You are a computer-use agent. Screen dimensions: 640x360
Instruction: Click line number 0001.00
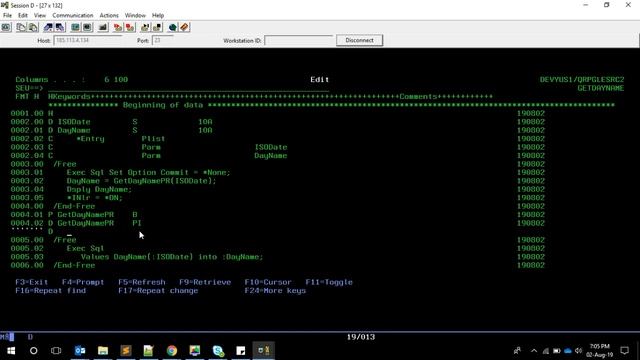[x=27, y=113]
